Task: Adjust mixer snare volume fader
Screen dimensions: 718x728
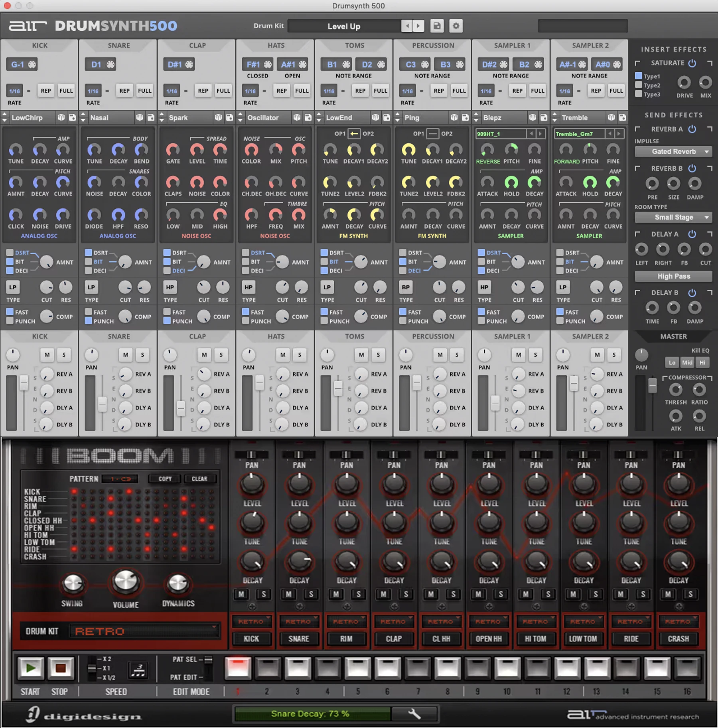Action: pos(103,404)
